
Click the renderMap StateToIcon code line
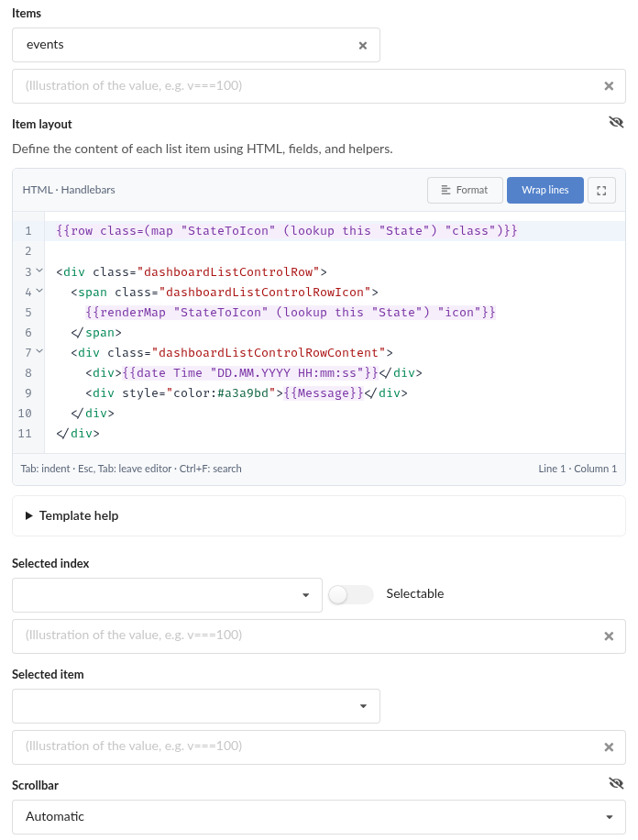(291, 313)
